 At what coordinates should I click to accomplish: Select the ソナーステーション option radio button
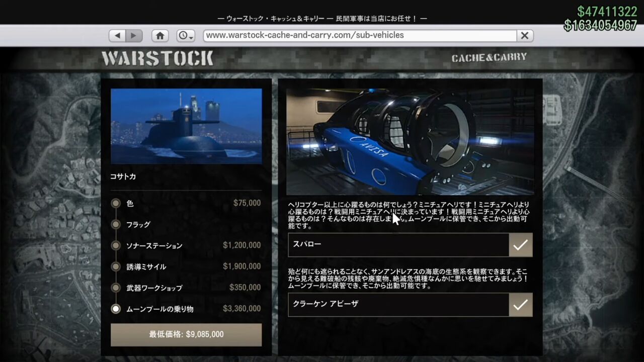coord(116,245)
